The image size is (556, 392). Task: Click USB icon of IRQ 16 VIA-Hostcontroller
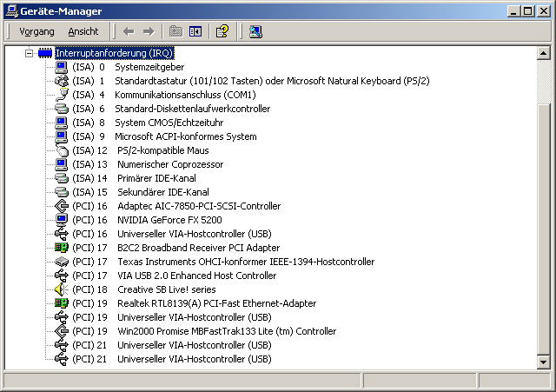click(x=62, y=234)
